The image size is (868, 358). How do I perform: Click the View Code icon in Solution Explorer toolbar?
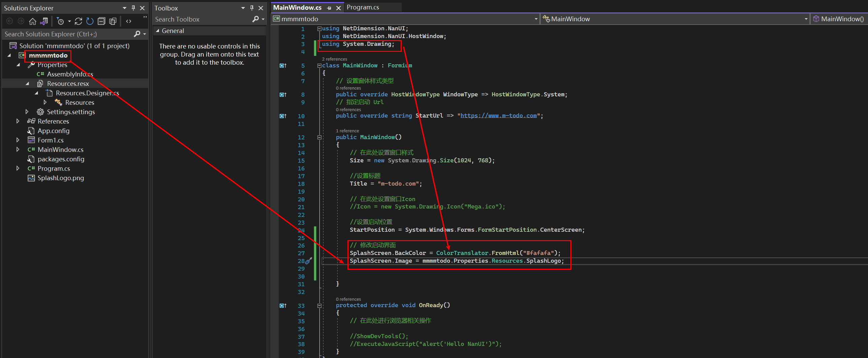coord(128,21)
